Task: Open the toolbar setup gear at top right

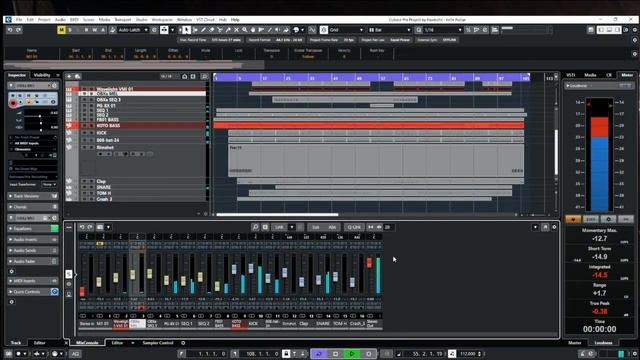Action: pos(635,30)
